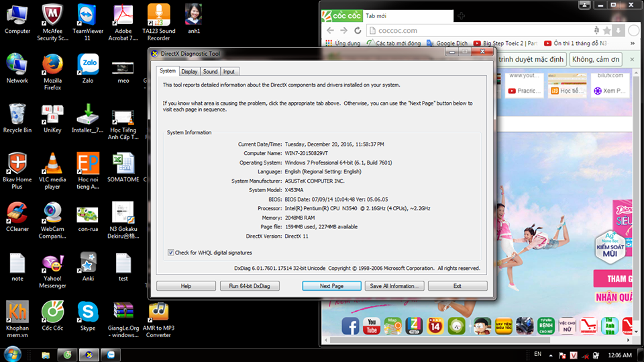Switch to the Sound tab
The width and height of the screenshot is (644, 362).
click(x=210, y=71)
